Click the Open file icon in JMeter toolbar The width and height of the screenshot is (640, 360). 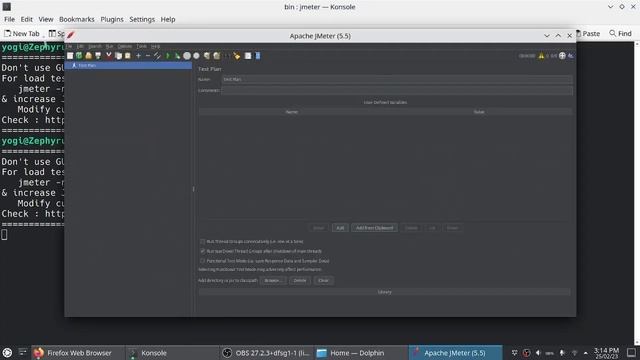89,56
